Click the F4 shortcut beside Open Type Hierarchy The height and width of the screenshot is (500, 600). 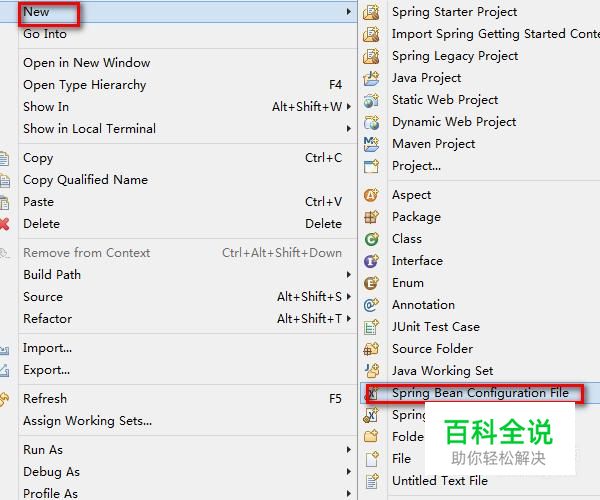point(335,85)
